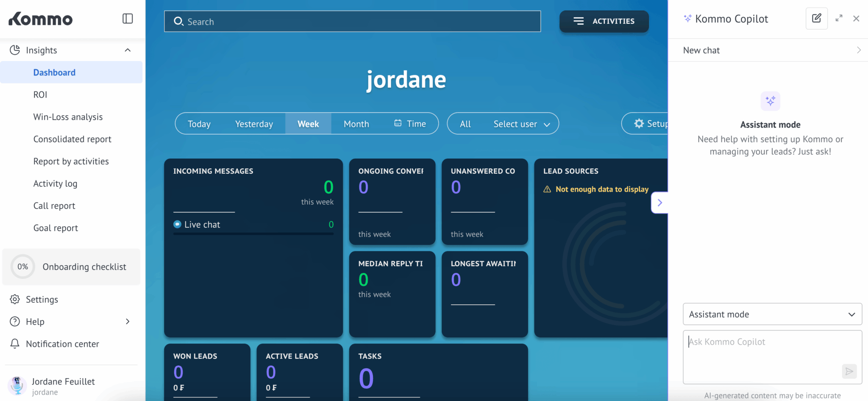Screen dimensions: 868x401
Task: Select the Month time filter
Action: point(356,124)
